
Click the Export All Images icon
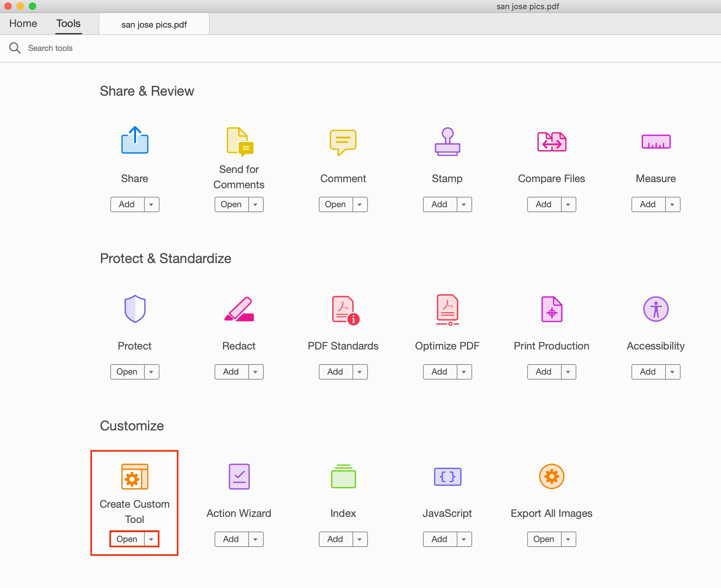click(551, 476)
